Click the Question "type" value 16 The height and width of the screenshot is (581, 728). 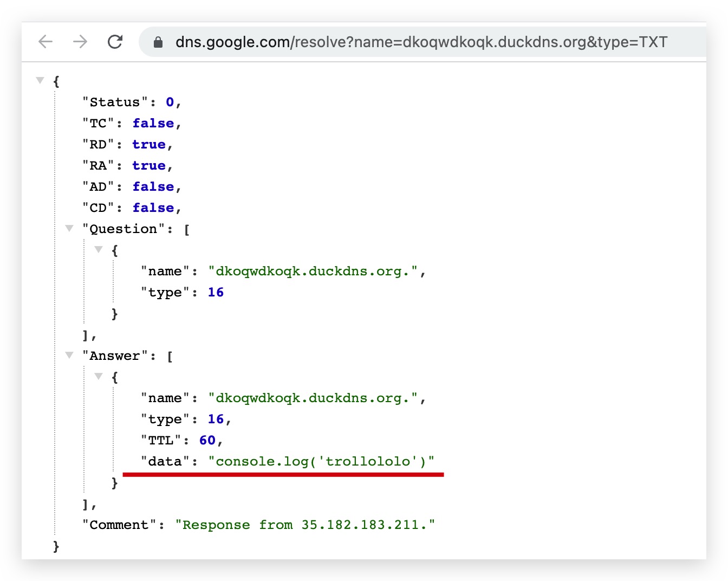click(216, 292)
